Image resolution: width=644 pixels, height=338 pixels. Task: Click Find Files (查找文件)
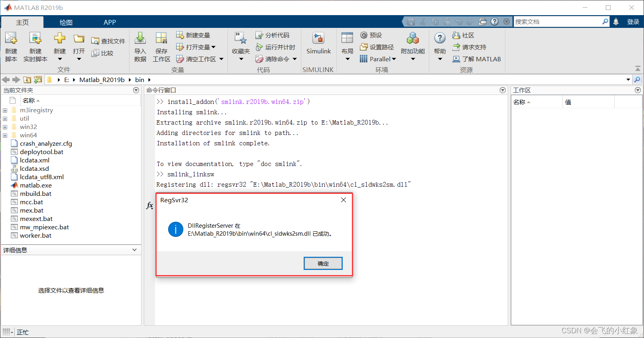point(108,41)
